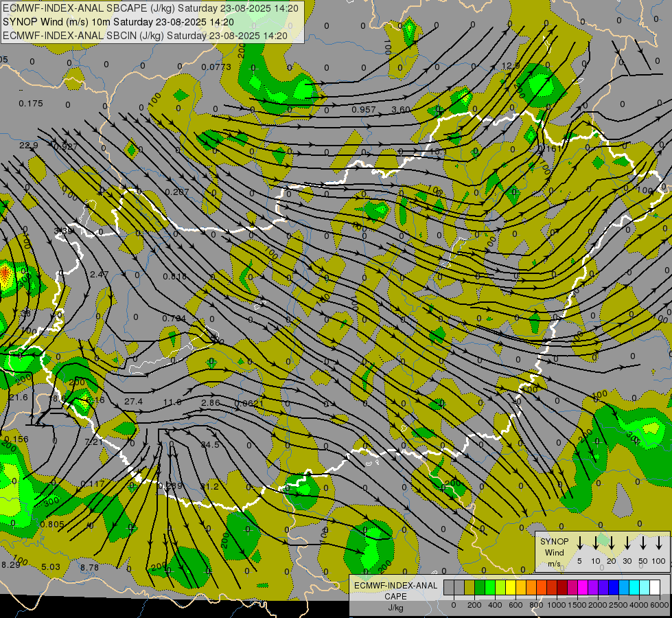Image resolution: width=672 pixels, height=618 pixels.
Task: Click the 'SYNOP Wind m/s' legend label
Action: pos(554,553)
